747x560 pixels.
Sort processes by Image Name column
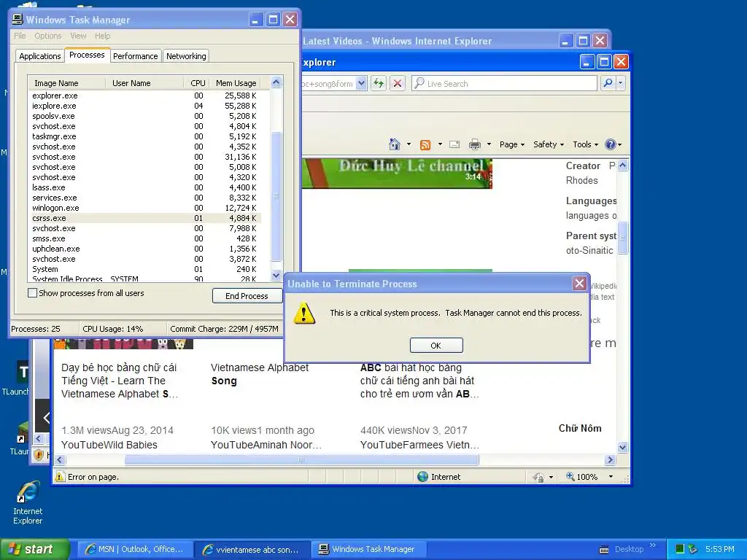[x=66, y=83]
